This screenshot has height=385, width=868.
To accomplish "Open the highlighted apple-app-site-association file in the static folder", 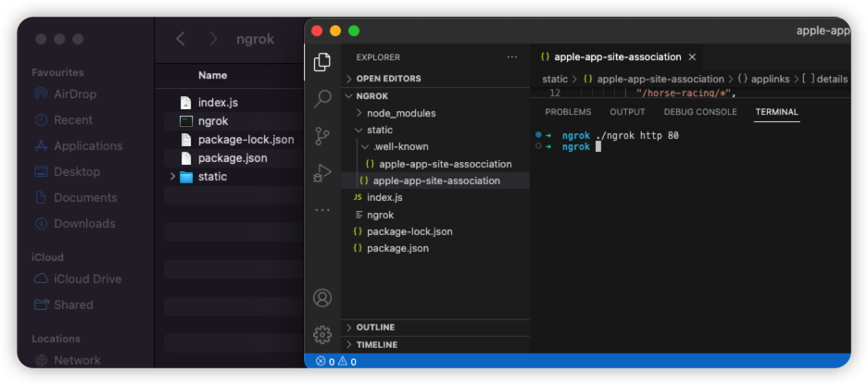I will click(435, 180).
